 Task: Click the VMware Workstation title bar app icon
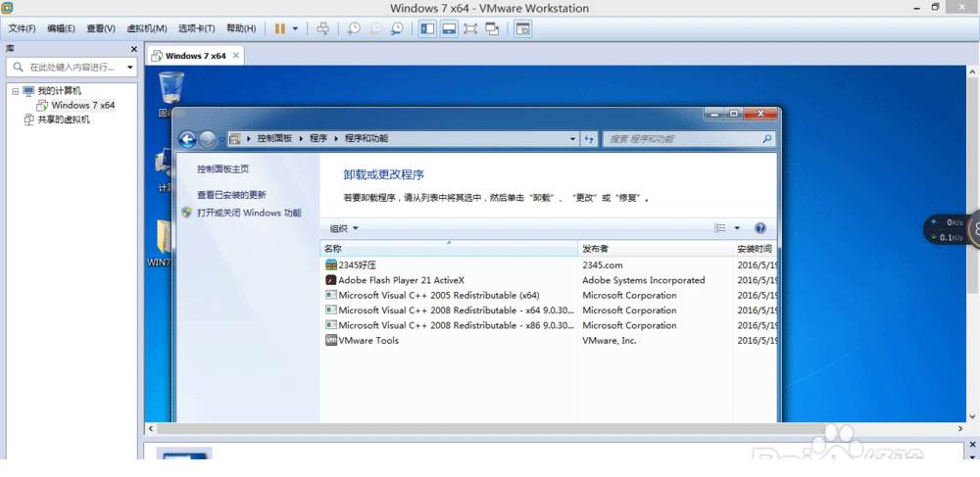click(8, 8)
